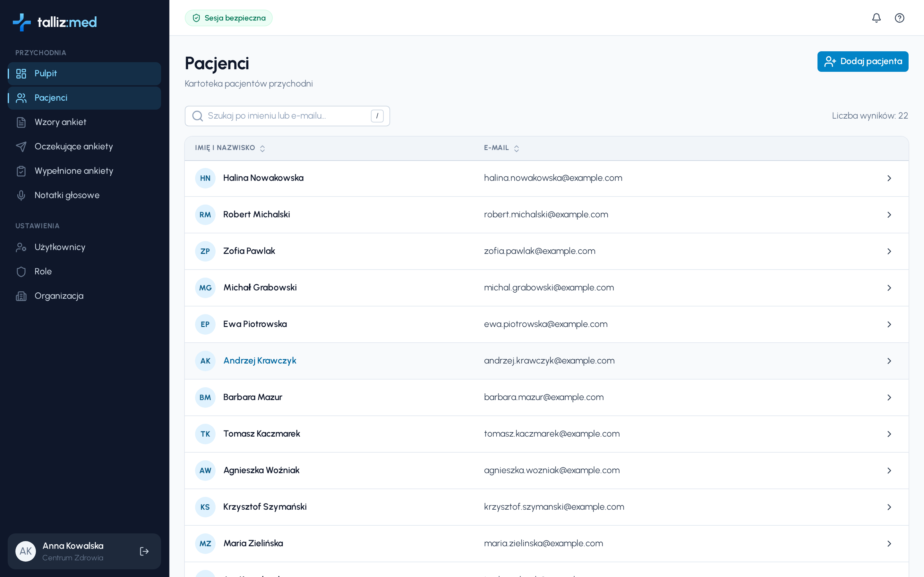924x577 pixels.
Task: Expand Zofia Pawlak details chevron
Action: (889, 252)
